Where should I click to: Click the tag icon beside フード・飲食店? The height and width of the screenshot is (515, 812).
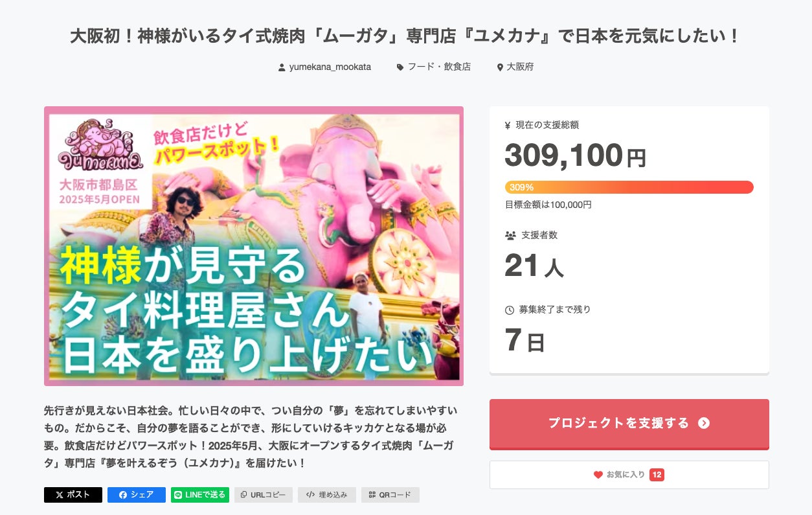[400, 67]
